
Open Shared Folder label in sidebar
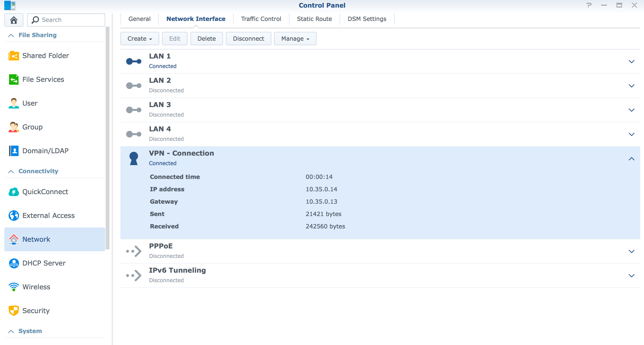point(45,55)
